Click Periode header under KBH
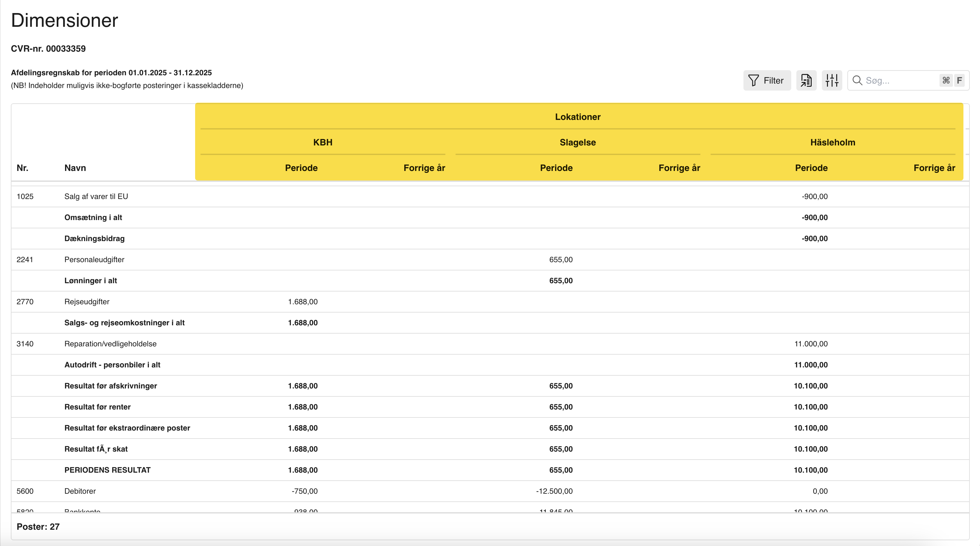Image resolution: width=980 pixels, height=546 pixels. pyautogui.click(x=301, y=168)
